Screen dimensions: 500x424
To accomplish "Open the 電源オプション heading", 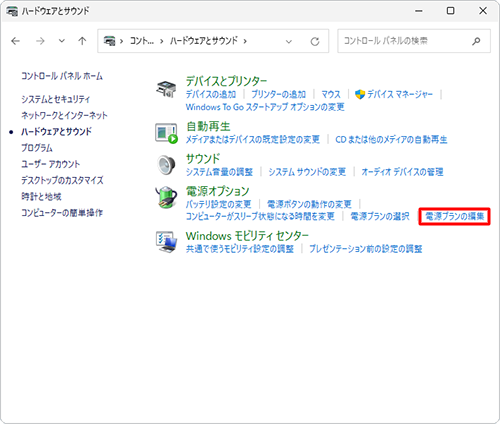I will [x=217, y=191].
